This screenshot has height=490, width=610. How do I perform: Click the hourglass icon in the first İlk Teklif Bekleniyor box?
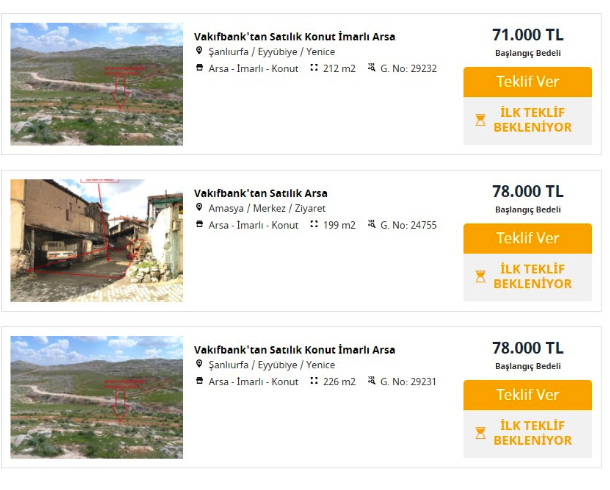click(x=480, y=120)
